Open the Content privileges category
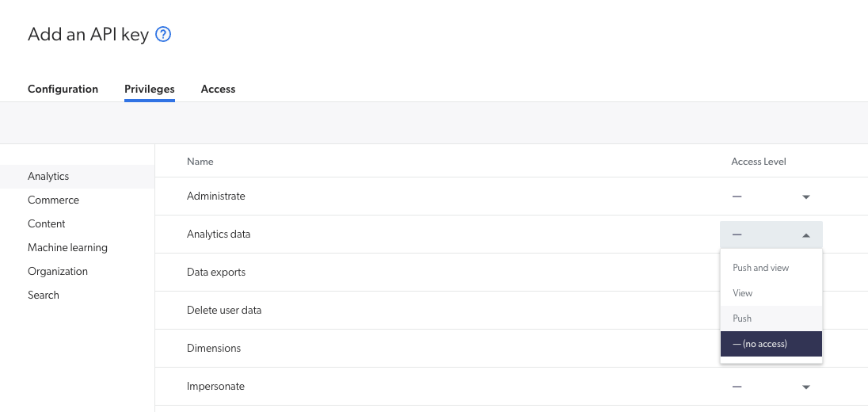 [46, 223]
